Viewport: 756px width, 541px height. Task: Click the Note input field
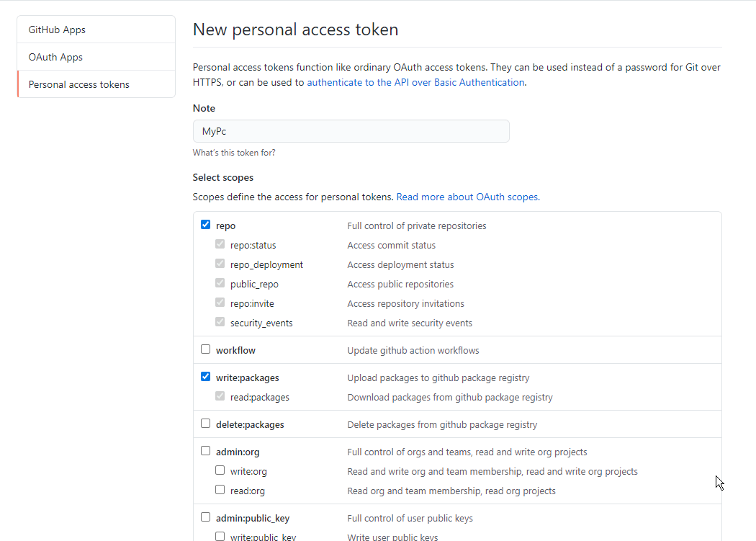pyautogui.click(x=351, y=131)
